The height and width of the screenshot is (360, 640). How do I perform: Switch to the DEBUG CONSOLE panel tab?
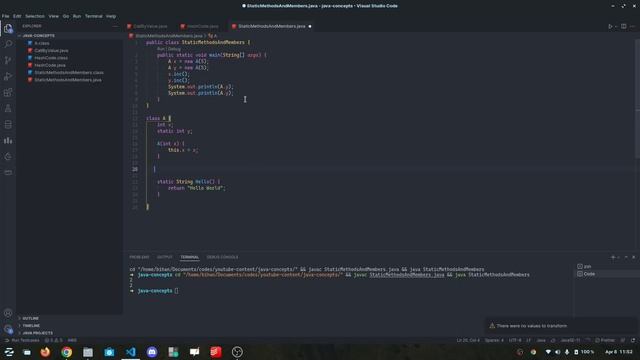[x=222, y=257]
